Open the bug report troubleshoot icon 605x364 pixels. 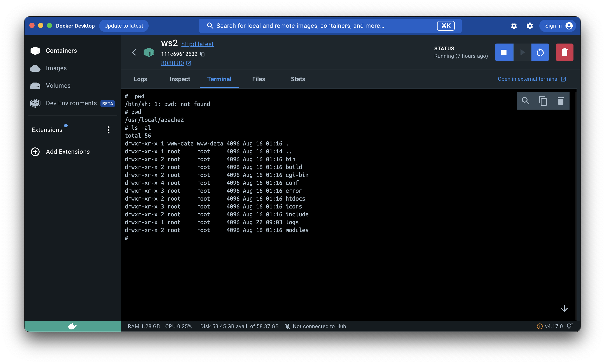pos(514,26)
